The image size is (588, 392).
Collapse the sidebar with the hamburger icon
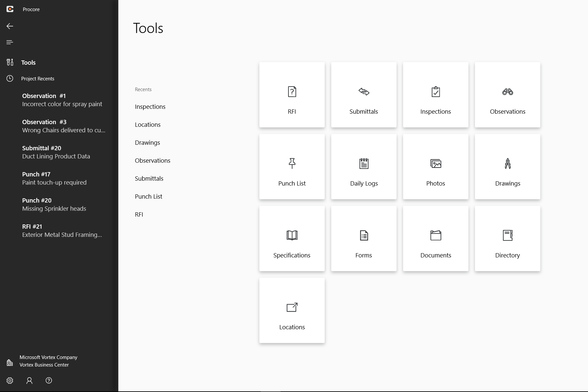(x=10, y=42)
